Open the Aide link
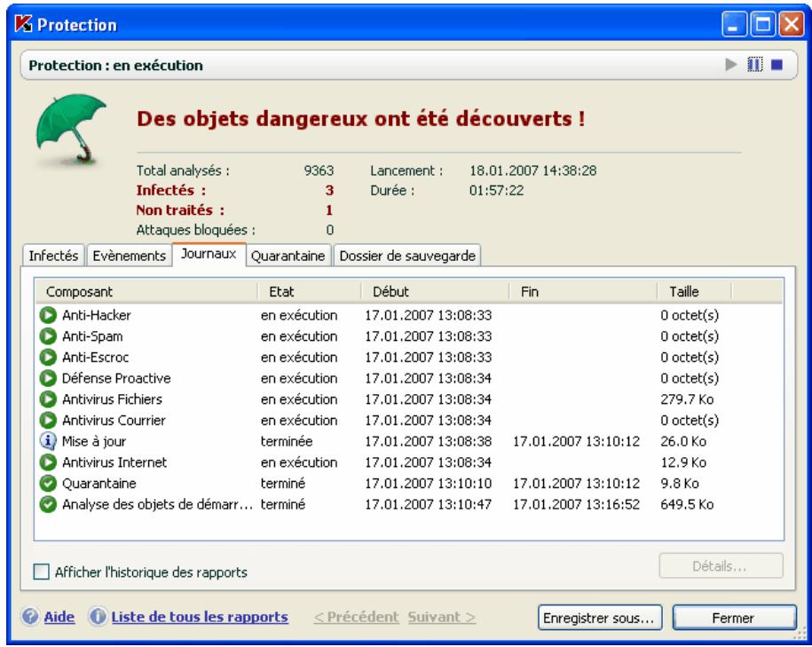 (x=59, y=617)
